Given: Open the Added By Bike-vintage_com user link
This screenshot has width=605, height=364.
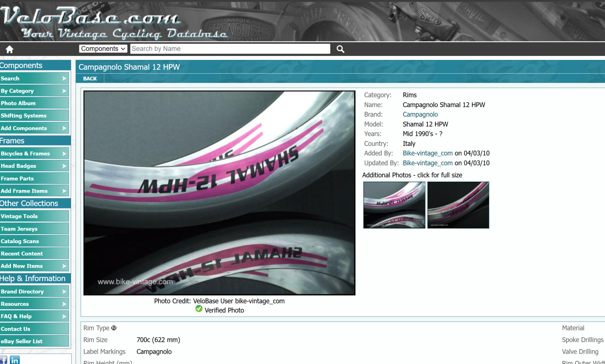Looking at the screenshot, I should (x=427, y=153).
